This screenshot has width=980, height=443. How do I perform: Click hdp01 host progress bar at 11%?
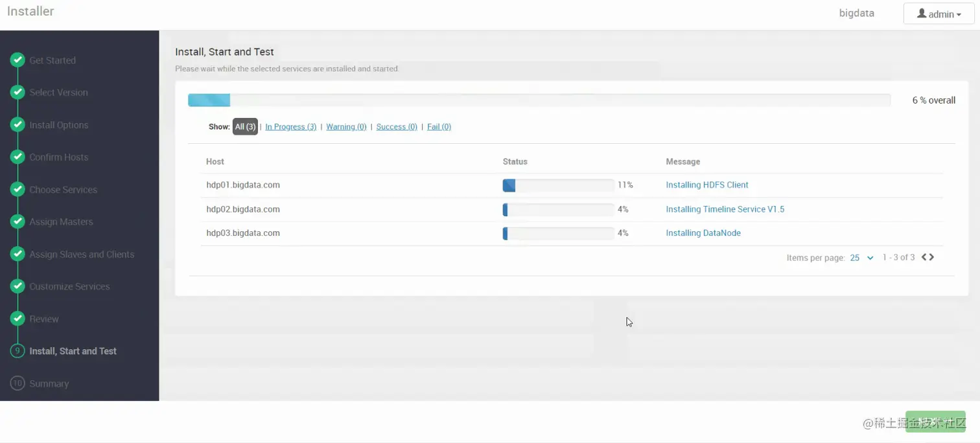(558, 185)
